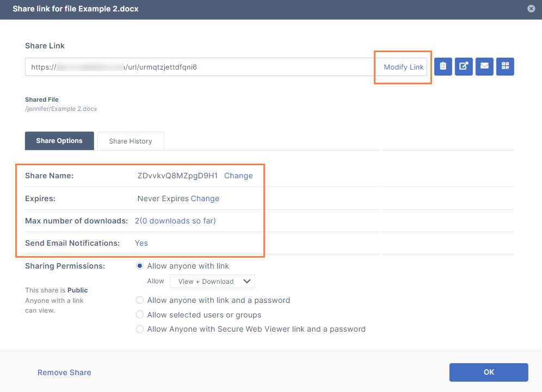
Task: Open the View + Download permission dropdown
Action: tap(212, 281)
